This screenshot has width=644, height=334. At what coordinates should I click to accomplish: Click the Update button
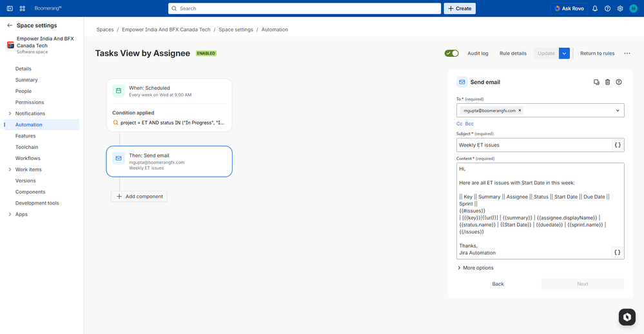pyautogui.click(x=546, y=54)
